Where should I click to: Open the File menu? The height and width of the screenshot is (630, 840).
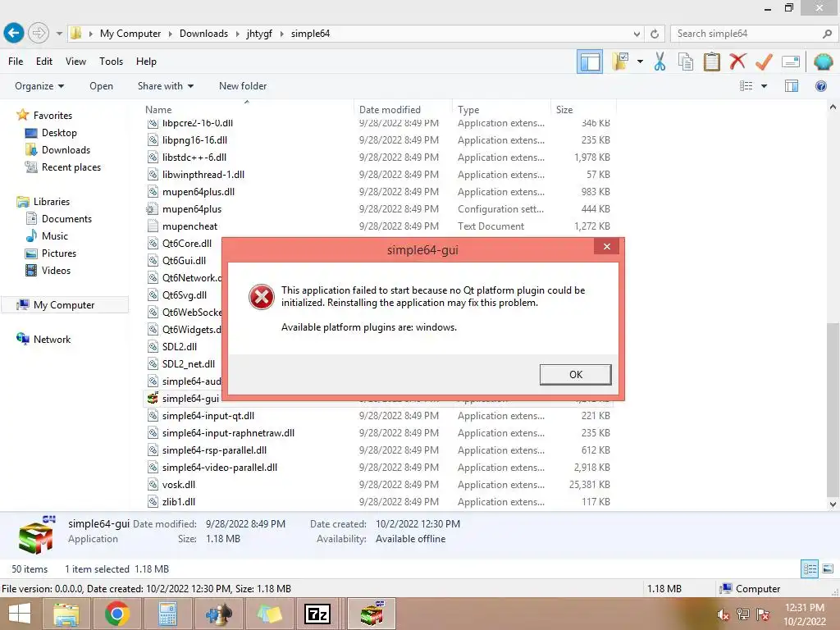(16, 62)
